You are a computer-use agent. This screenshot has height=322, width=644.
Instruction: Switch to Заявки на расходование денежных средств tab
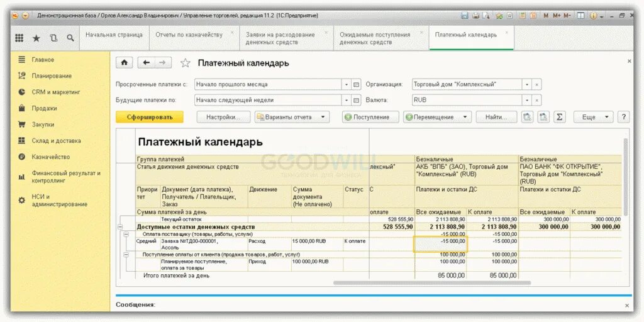(286, 38)
